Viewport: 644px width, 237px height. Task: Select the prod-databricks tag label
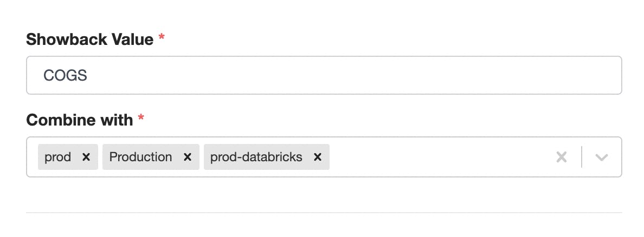(x=256, y=157)
